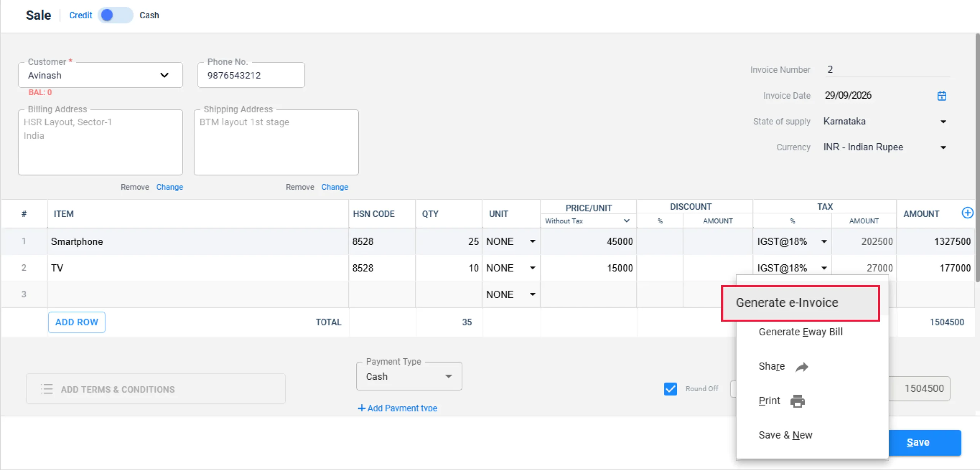Image resolution: width=980 pixels, height=470 pixels.
Task: Click the Invoice Number field
Action: (887, 70)
